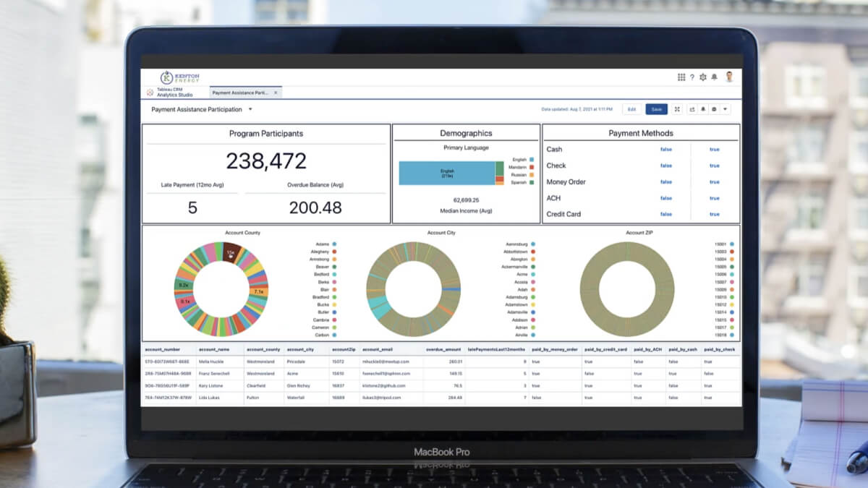Click Allegheny in the county legend

tap(323, 252)
